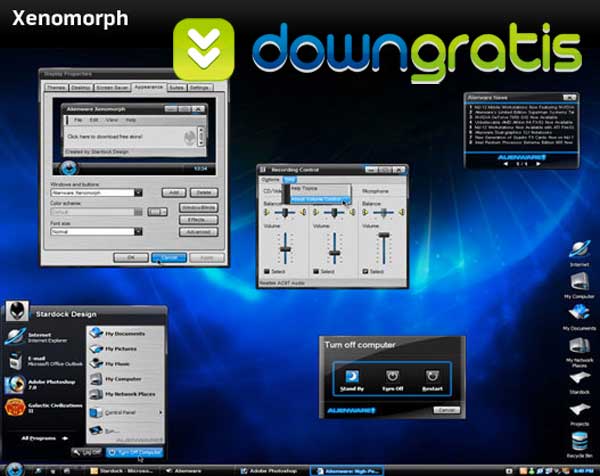
Task: Click the Recording Control title bar icon
Action: 263,169
